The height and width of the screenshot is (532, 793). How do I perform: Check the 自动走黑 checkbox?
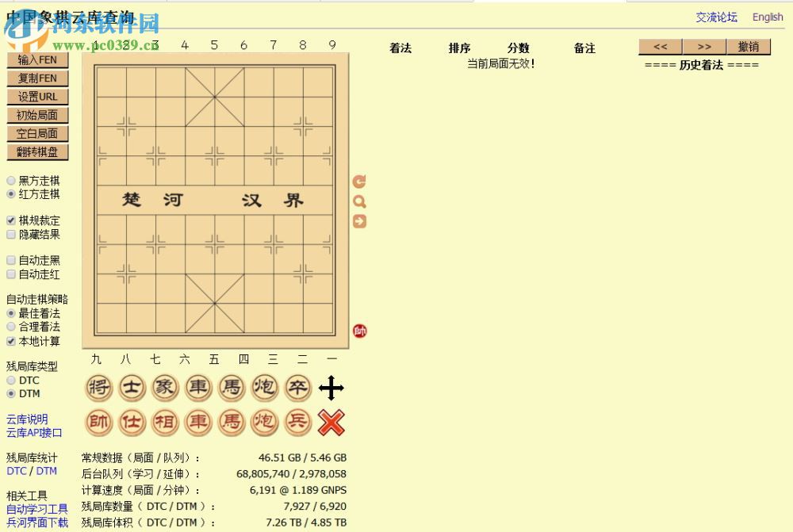pyautogui.click(x=11, y=260)
